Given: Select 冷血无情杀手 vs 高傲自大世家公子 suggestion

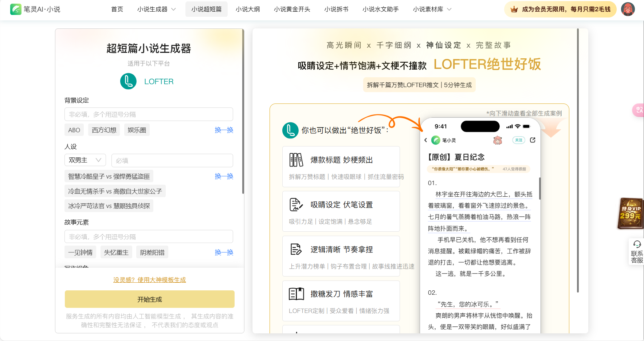Looking at the screenshot, I should click(x=115, y=191).
